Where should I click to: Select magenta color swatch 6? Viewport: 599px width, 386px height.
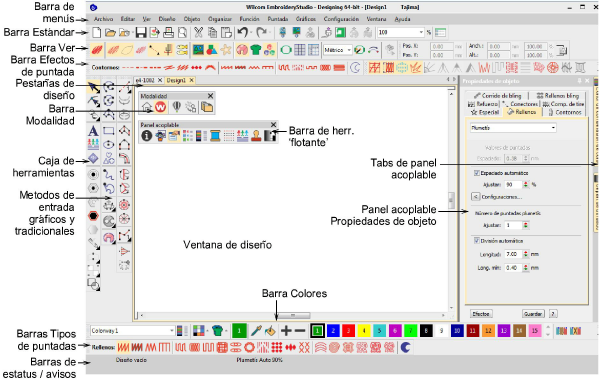(x=395, y=331)
